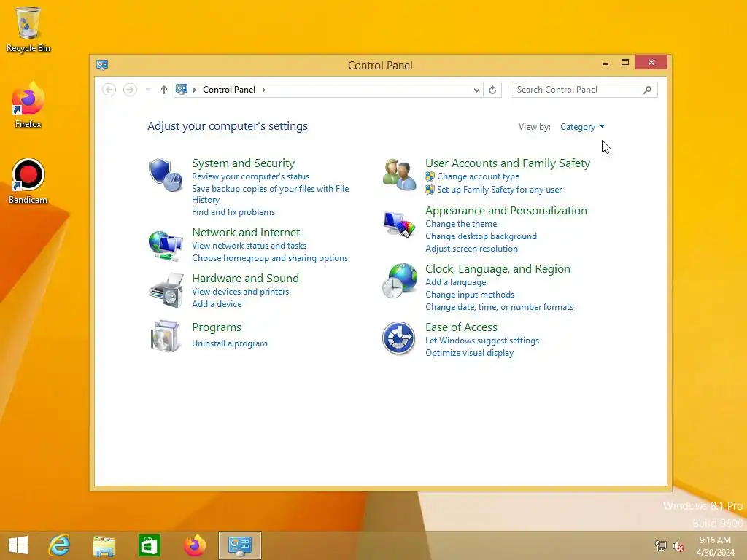Select the Firefox desktop shortcut
The height and width of the screenshot is (560, 747).
pos(28,105)
